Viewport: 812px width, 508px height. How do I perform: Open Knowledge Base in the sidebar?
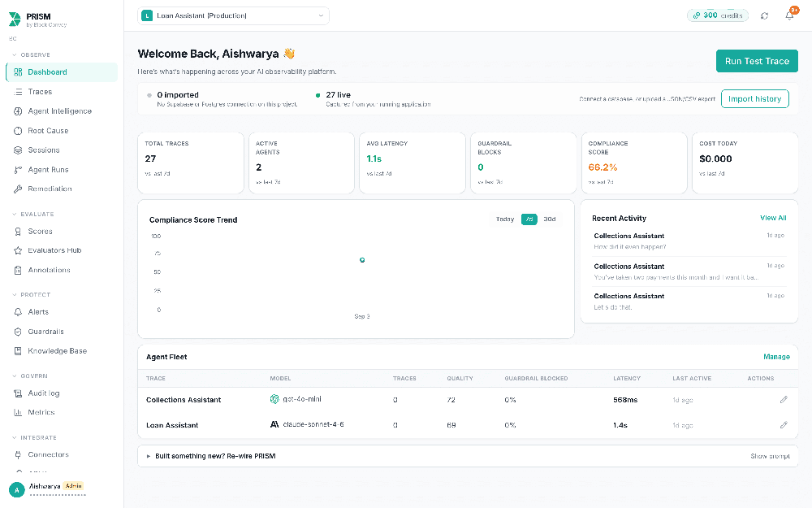coord(62,351)
